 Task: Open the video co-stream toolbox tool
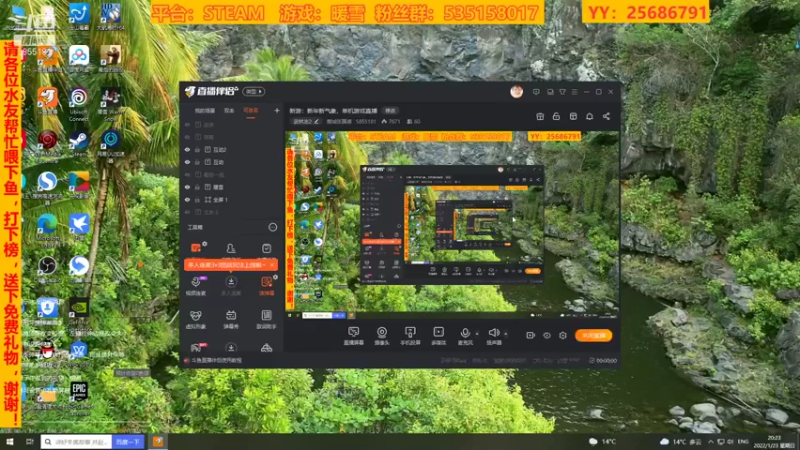click(x=196, y=286)
